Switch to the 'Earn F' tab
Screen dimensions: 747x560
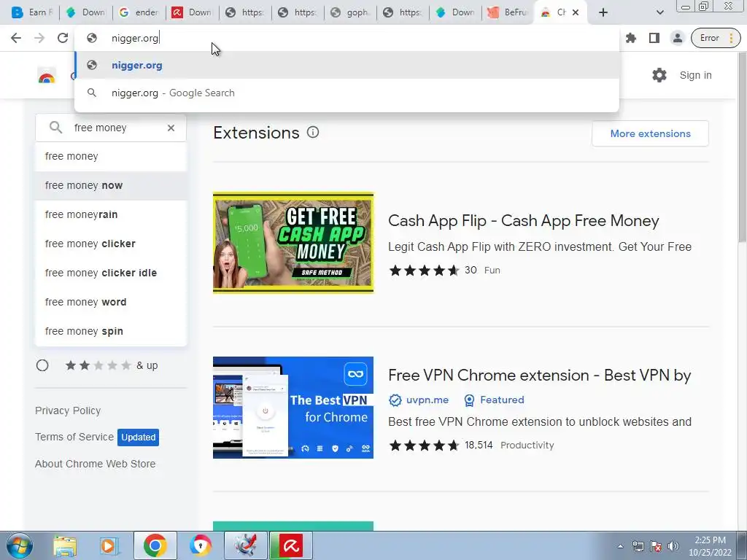click(32, 12)
